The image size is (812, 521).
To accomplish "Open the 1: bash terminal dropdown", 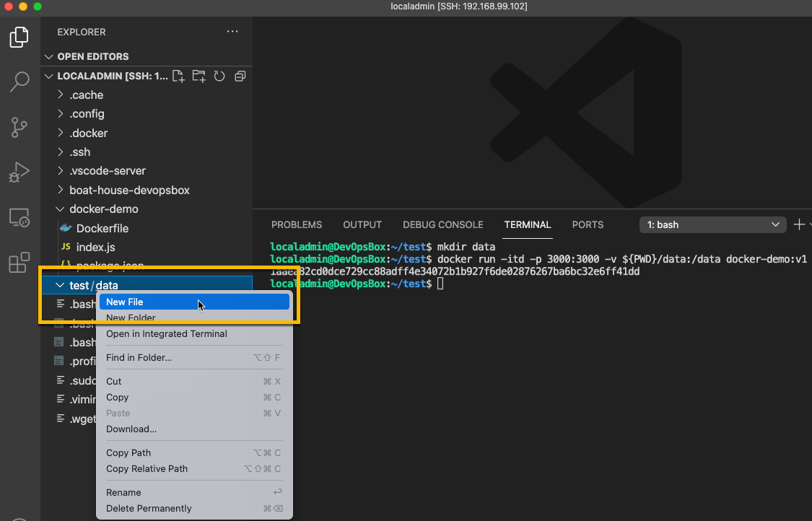I will [x=712, y=224].
